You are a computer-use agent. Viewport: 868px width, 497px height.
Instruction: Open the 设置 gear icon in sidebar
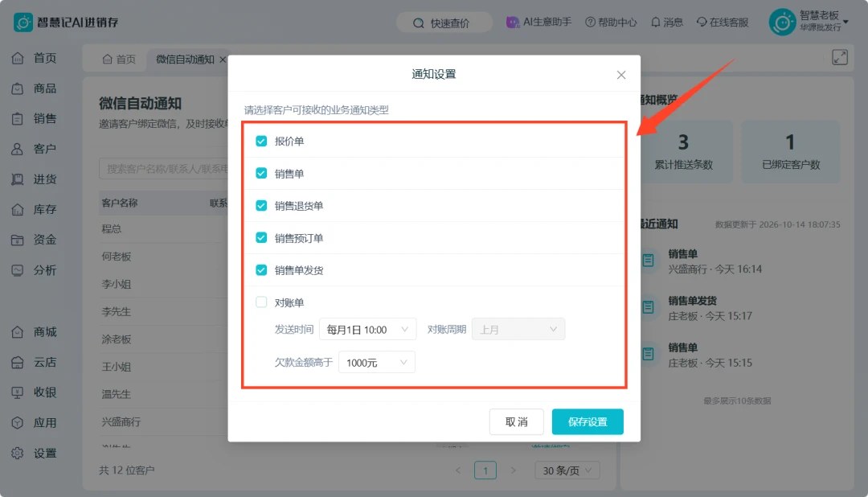point(18,454)
